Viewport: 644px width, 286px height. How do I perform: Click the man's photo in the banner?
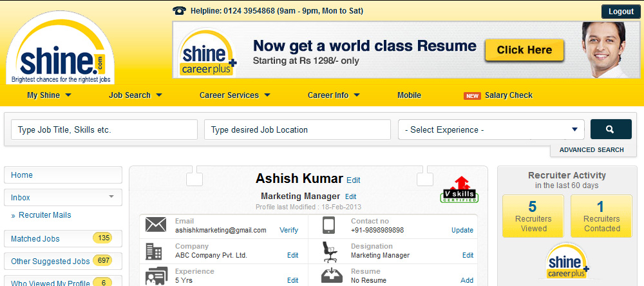605,50
